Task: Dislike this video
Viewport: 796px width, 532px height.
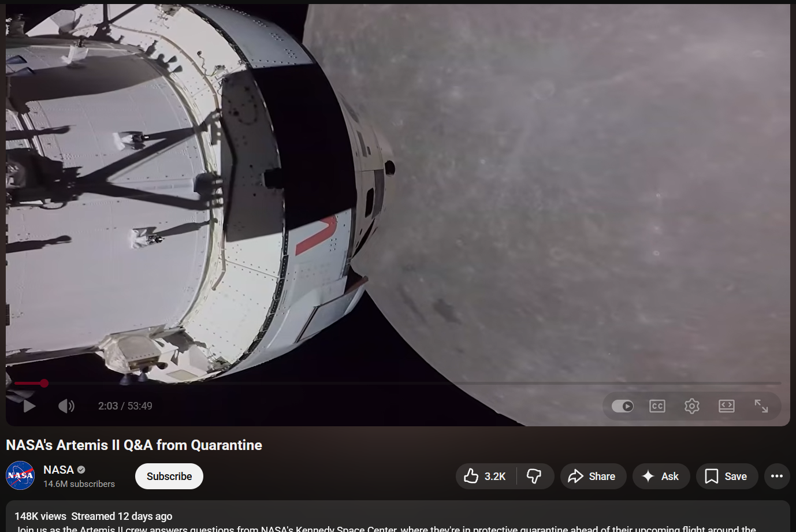Action: [x=535, y=477]
